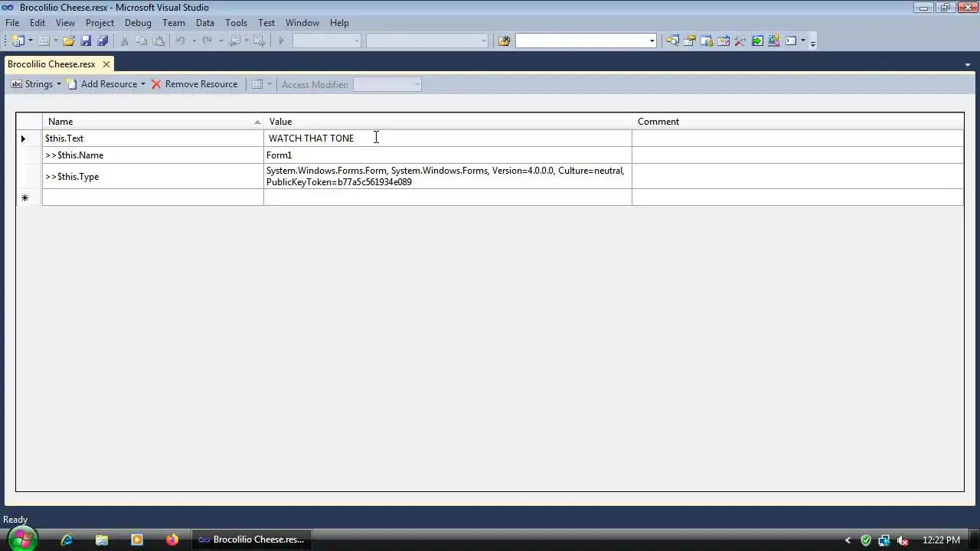
Task: Click the Navigate Forward icon
Action: point(259,41)
